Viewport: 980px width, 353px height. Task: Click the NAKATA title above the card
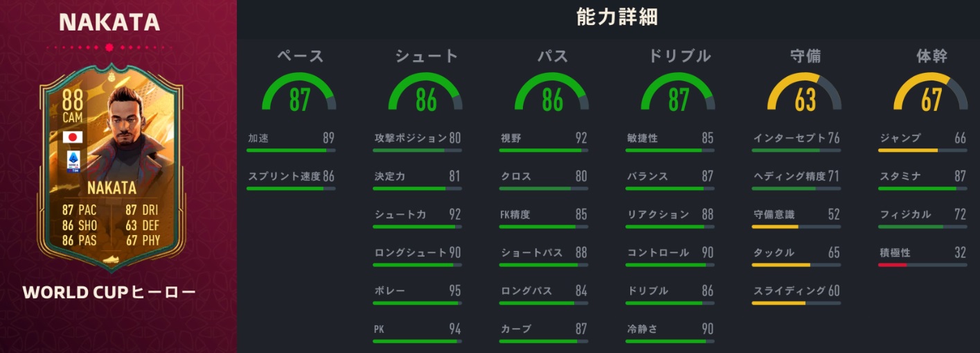point(109,22)
